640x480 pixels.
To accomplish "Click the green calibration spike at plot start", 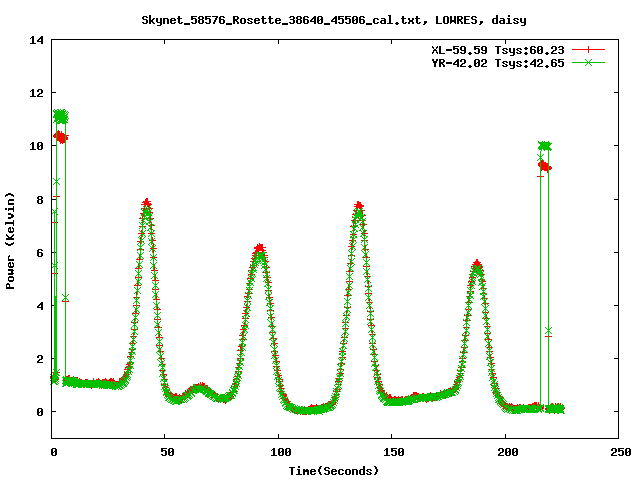I will [x=61, y=116].
